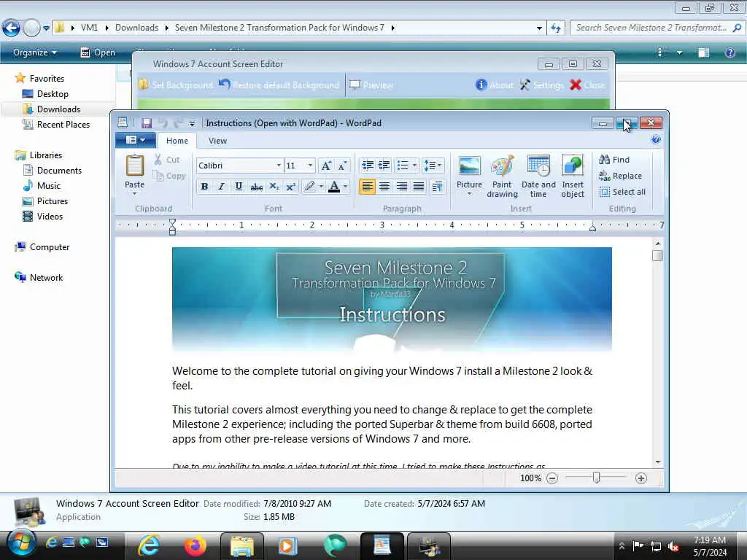Select align text right
747x560 pixels.
(402, 186)
